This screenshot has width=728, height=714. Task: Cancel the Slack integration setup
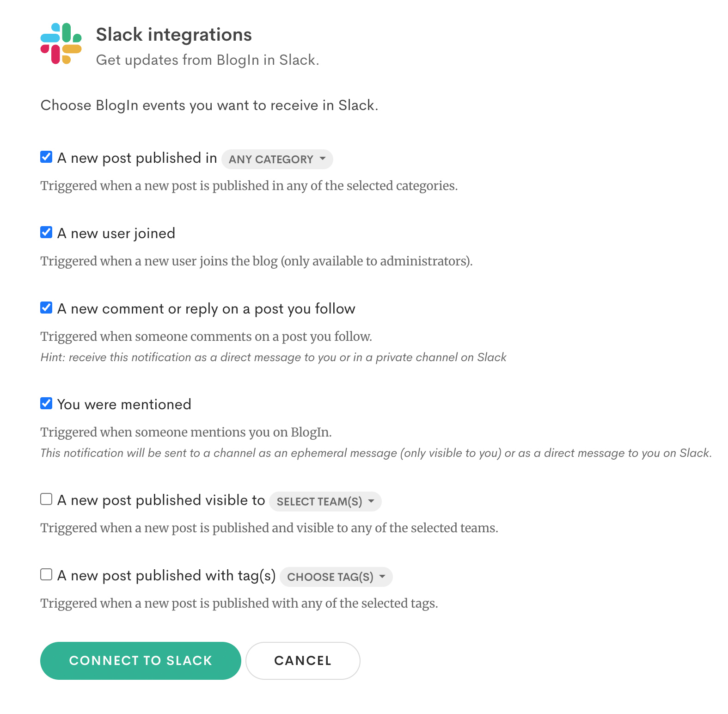(303, 660)
